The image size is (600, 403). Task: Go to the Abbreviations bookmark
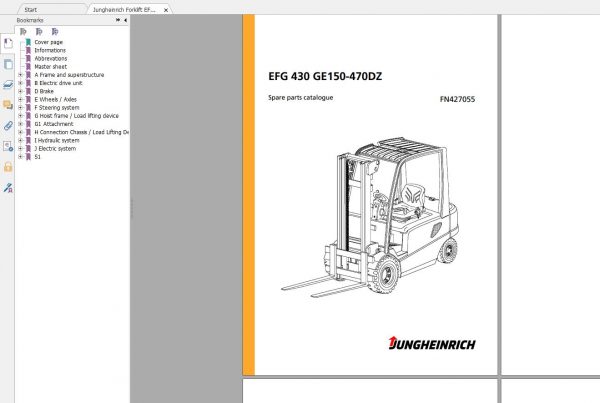point(51,59)
